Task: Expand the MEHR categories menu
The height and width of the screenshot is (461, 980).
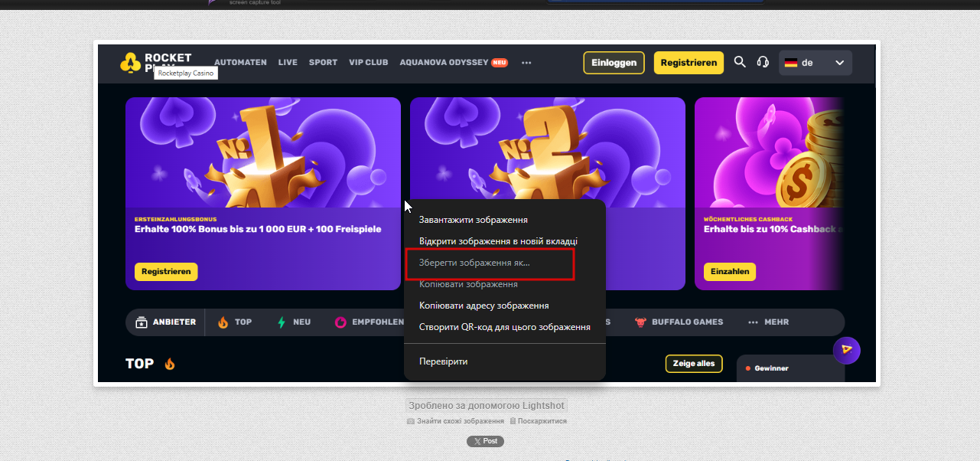Action: [769, 322]
